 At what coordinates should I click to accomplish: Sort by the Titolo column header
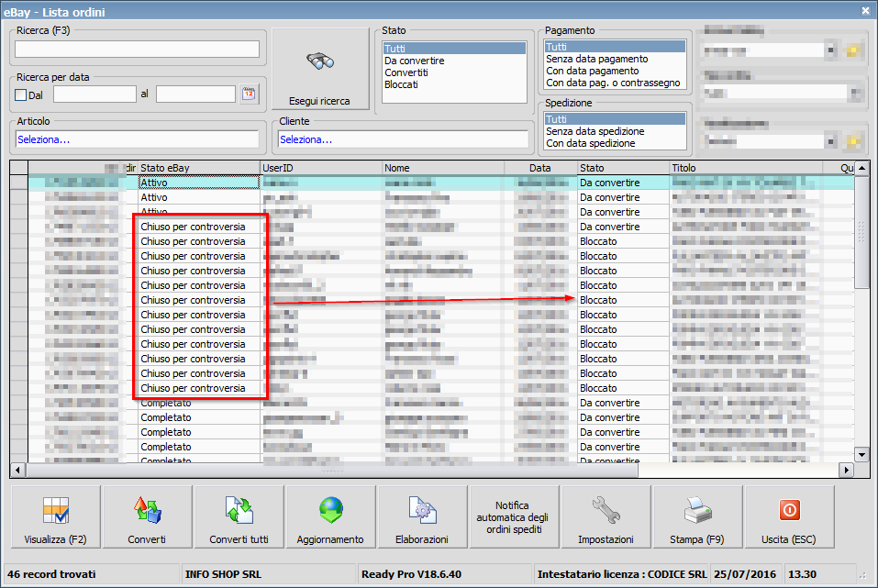tap(747, 168)
